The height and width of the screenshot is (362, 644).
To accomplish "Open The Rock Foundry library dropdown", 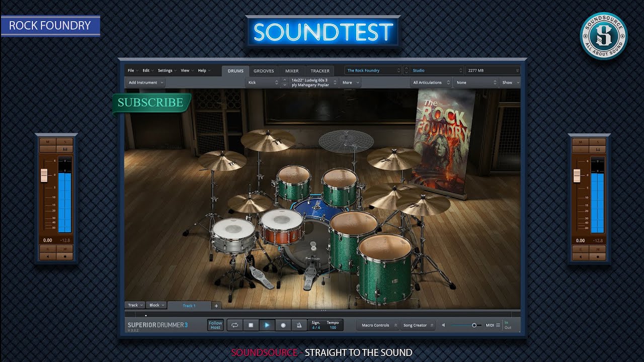I will (x=373, y=70).
